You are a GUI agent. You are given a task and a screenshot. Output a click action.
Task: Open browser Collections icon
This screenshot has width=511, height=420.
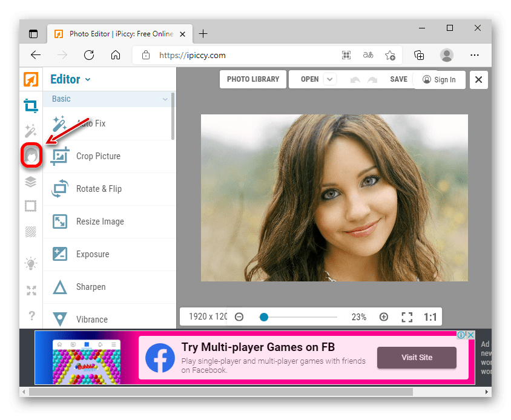[419, 56]
